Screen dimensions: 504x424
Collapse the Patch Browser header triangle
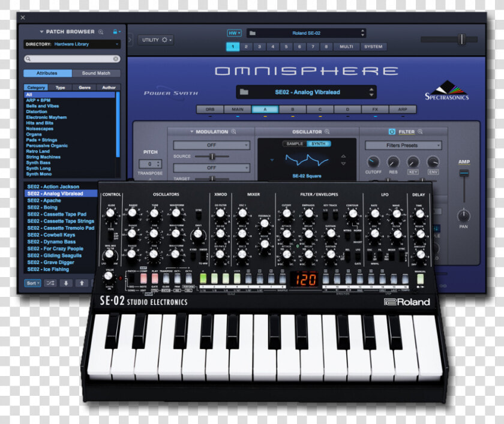[41, 32]
